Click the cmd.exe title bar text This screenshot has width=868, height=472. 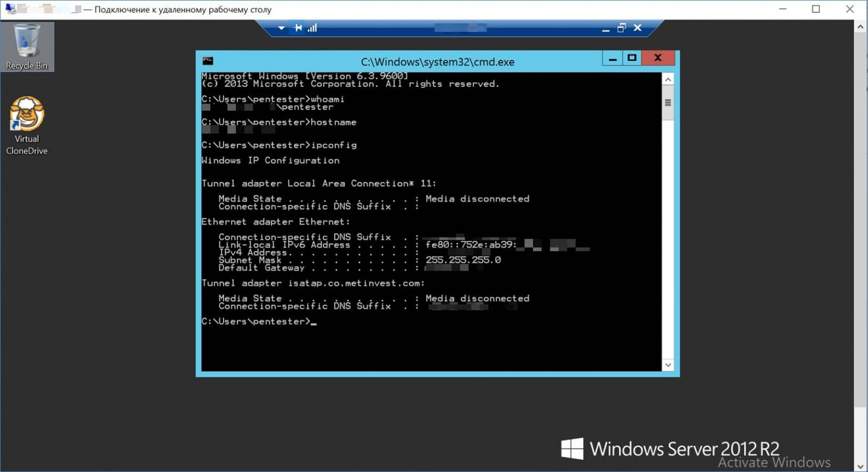(x=437, y=62)
